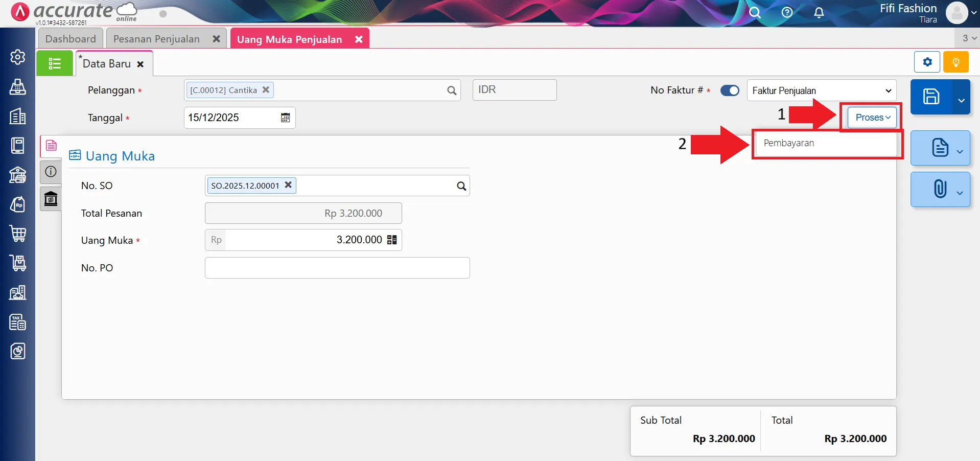Open the calendar picker for Tanggal
This screenshot has height=461, width=980.
click(x=285, y=118)
